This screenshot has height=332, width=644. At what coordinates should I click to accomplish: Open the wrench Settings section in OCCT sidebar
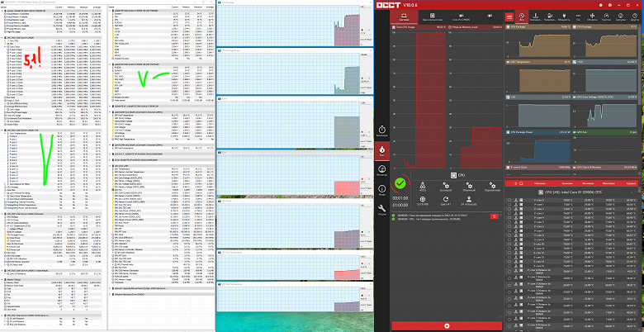point(381,210)
